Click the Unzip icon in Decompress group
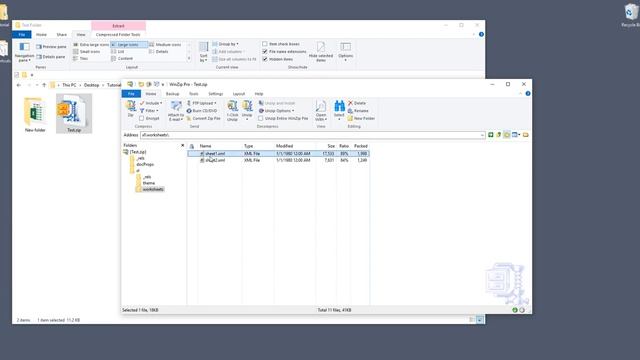This screenshot has width=640, height=360. click(247, 110)
